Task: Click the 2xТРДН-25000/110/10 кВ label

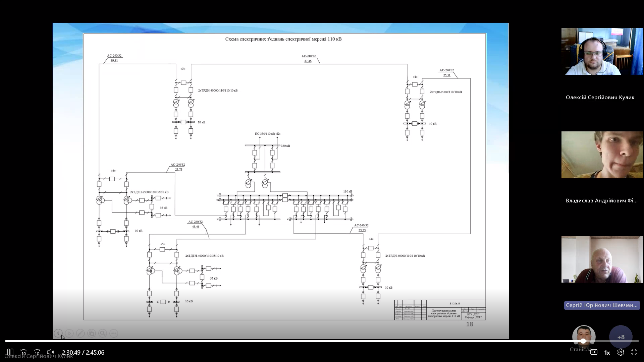Action: point(446,92)
